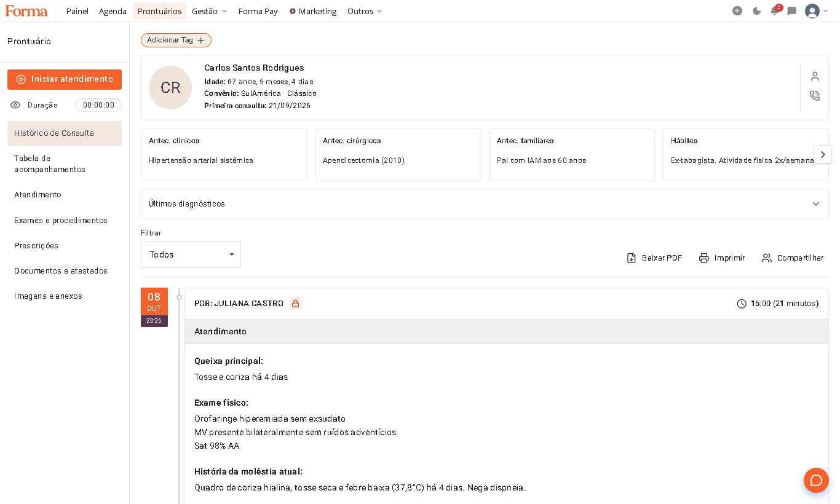
Task: Click Iniciar atendimento button
Action: click(65, 79)
